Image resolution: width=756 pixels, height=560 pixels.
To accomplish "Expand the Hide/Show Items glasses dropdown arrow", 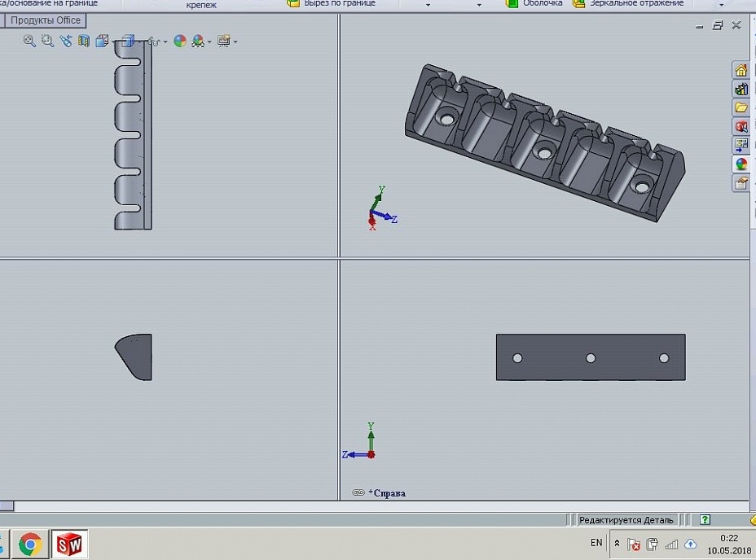I will [x=165, y=42].
